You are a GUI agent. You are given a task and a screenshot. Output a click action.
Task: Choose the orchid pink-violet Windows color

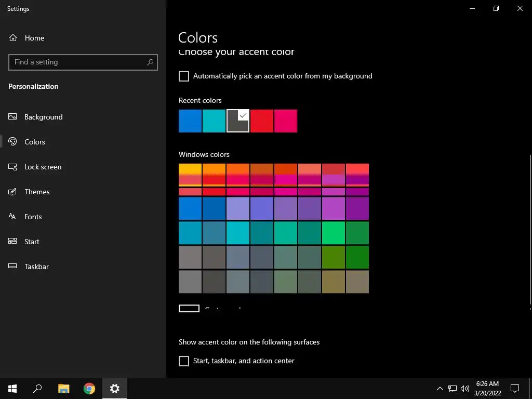coord(334,208)
